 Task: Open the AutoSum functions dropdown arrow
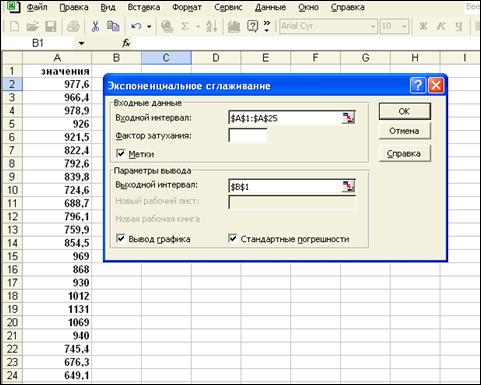pos(198,26)
